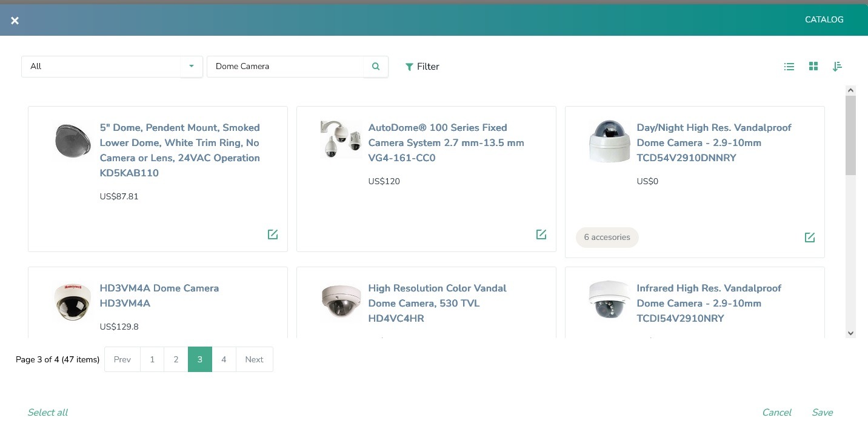Select the HD4VC4HR camera thumbnail
Screen dimensions: 868x432
tap(341, 301)
